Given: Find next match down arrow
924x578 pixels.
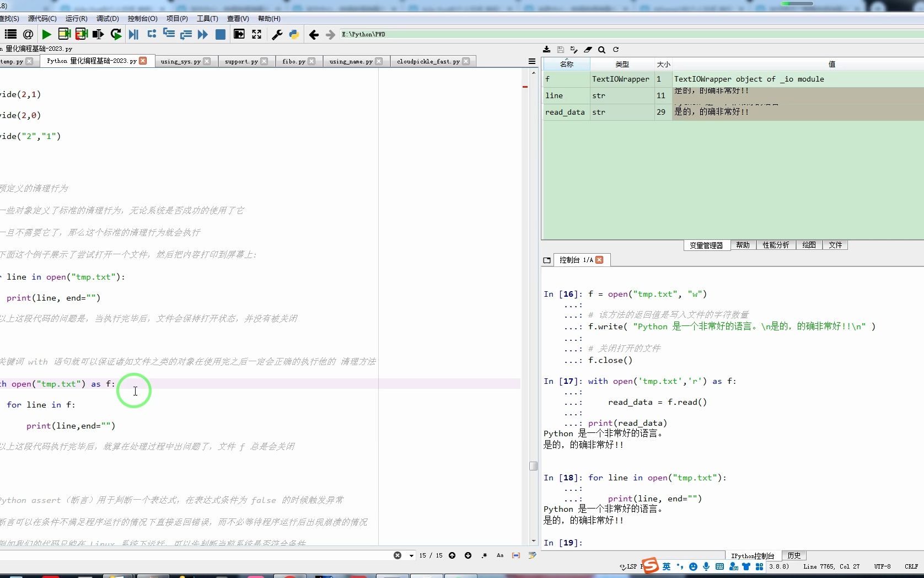Looking at the screenshot, I should click(468, 555).
